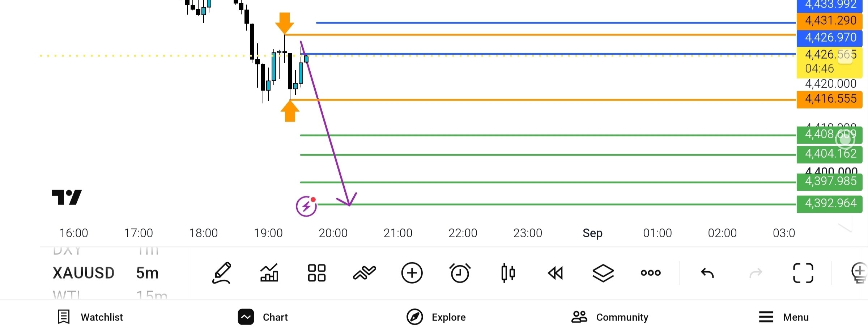The width and height of the screenshot is (868, 335).
Task: Toggle fullscreen chart mode
Action: point(803,273)
